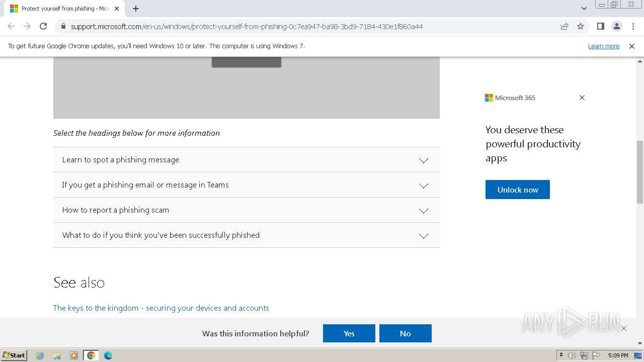The height and width of the screenshot is (362, 644).
Task: Open The keys to the kingdom link
Action: pyautogui.click(x=161, y=308)
